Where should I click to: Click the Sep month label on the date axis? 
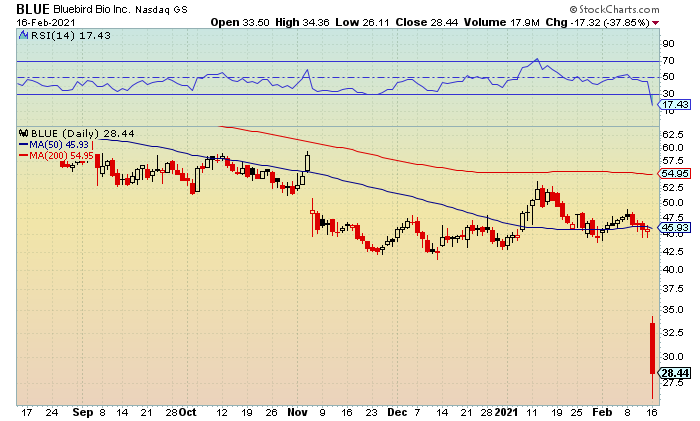[x=83, y=413]
